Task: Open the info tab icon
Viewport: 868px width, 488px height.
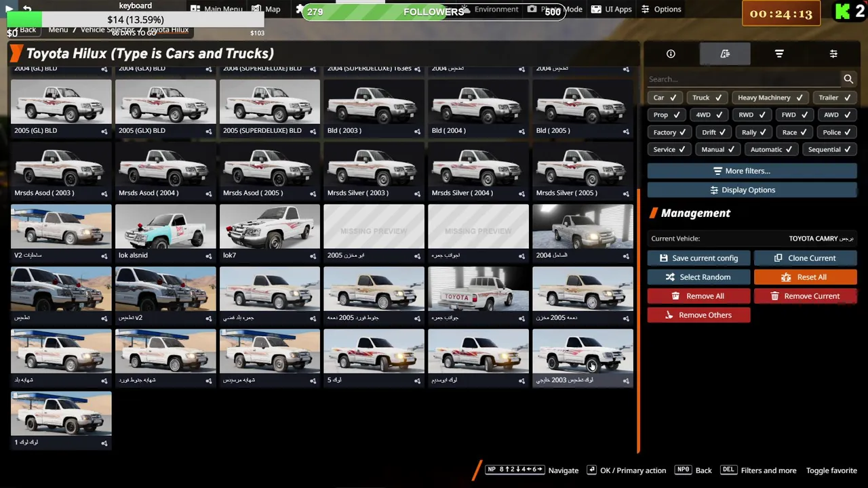Action: point(671,54)
